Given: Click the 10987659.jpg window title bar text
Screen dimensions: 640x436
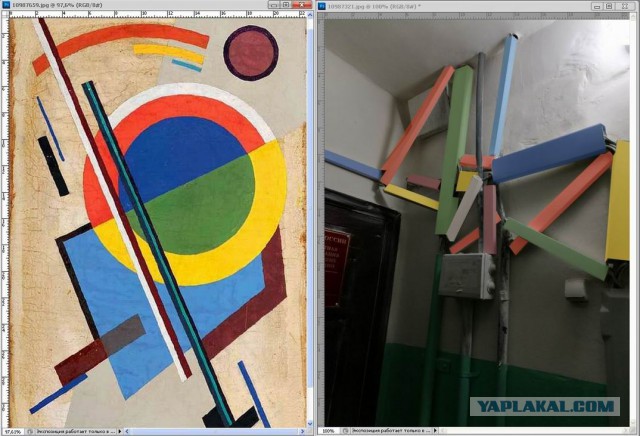Looking at the screenshot, I should [57, 5].
